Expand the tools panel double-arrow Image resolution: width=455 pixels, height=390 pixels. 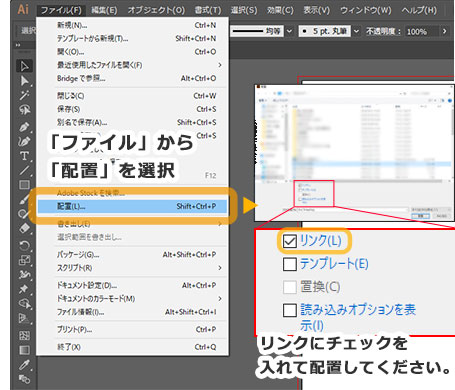click(x=18, y=45)
